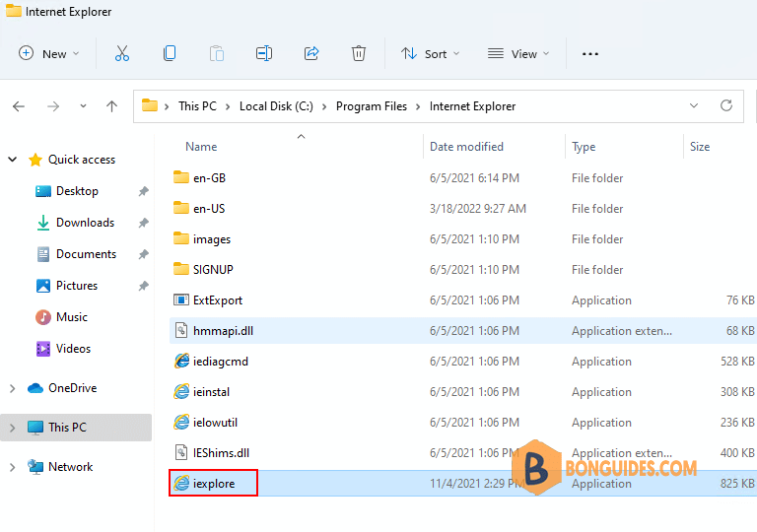
Task: Select Pictures in Quick access
Action: 77,286
